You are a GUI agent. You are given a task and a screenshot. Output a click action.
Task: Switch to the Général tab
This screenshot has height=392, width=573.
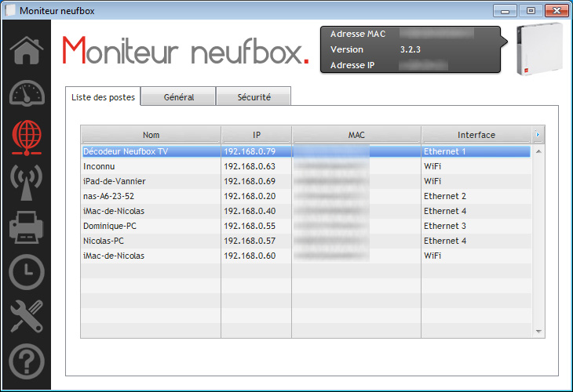[x=179, y=97]
